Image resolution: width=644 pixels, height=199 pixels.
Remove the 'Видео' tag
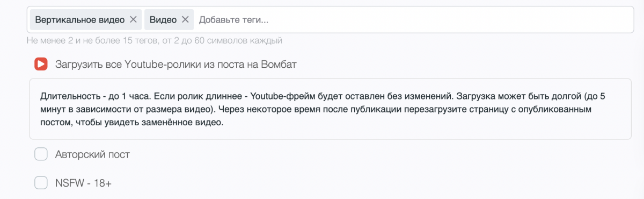click(185, 19)
